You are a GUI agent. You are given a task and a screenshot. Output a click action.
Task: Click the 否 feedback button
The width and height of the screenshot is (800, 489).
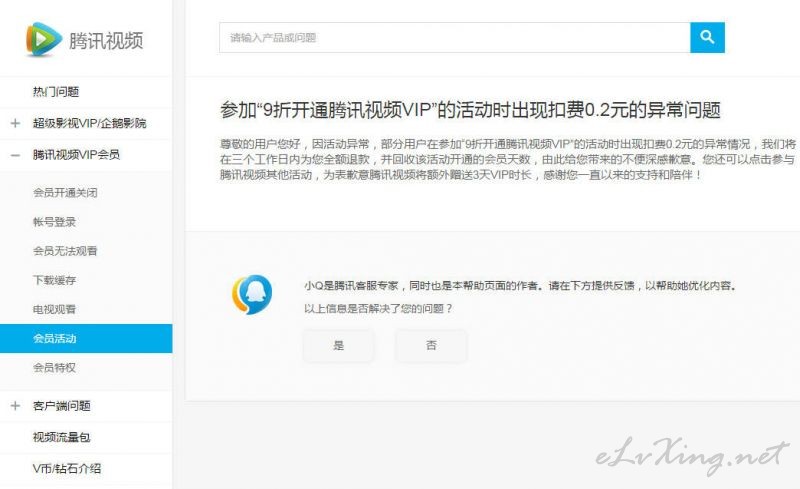[x=431, y=346]
